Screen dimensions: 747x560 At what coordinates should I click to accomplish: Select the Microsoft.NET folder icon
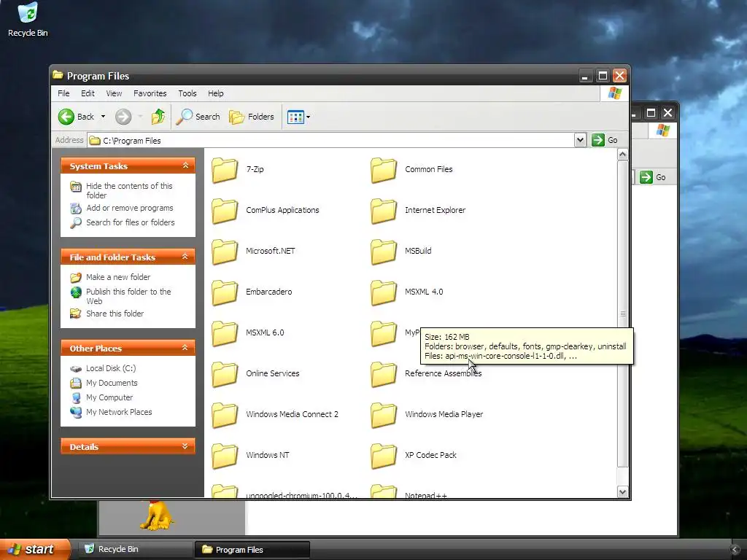tap(225, 252)
